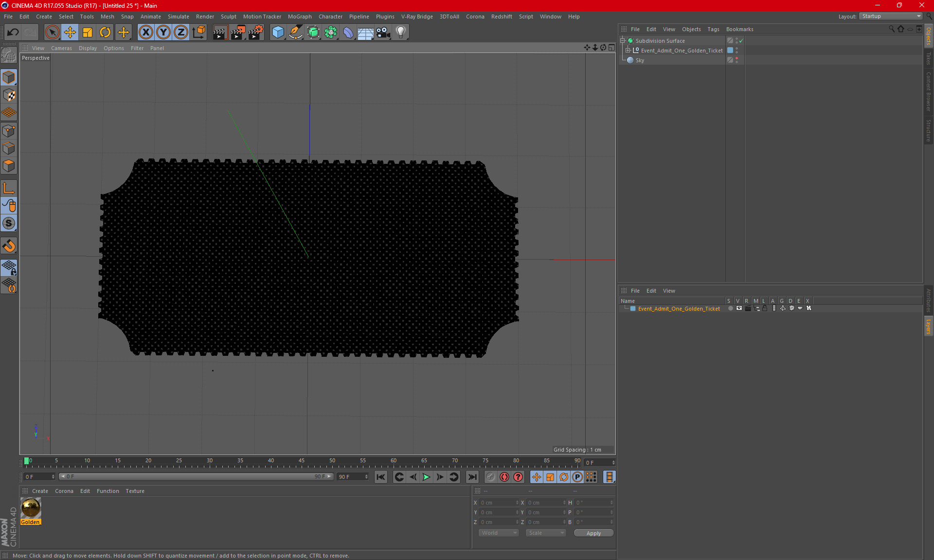The width and height of the screenshot is (934, 560).
Task: Click the Apply button
Action: click(593, 533)
